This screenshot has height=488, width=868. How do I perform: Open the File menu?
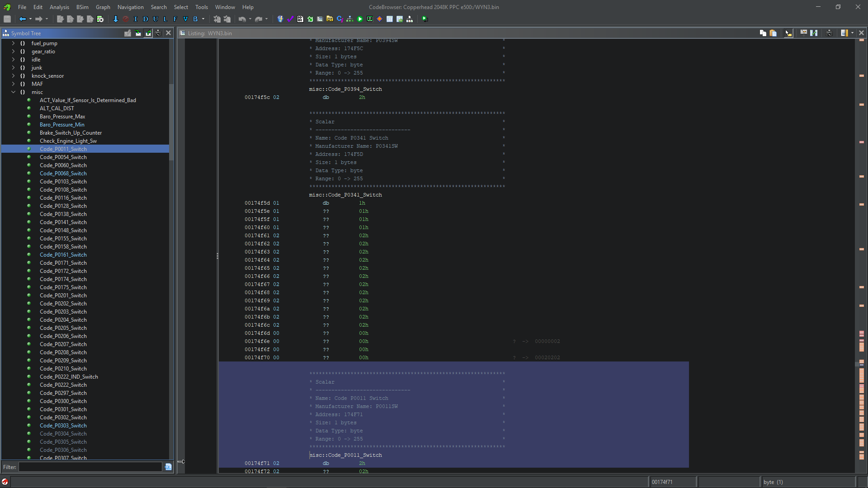click(x=22, y=7)
